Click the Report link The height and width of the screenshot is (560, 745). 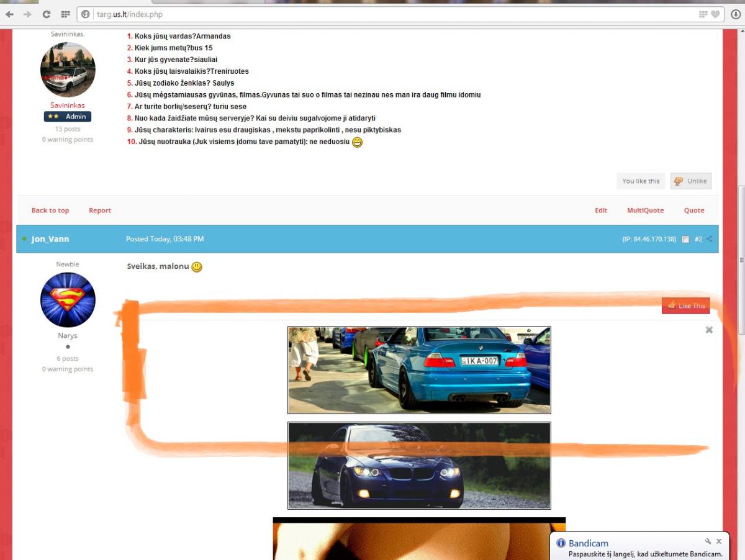pyautogui.click(x=100, y=210)
